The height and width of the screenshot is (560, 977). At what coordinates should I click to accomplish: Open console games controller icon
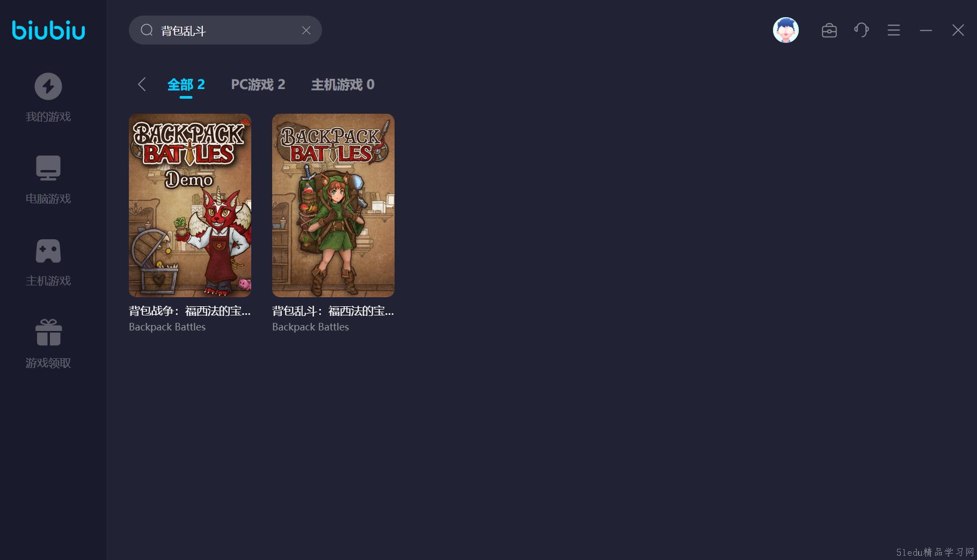48,250
